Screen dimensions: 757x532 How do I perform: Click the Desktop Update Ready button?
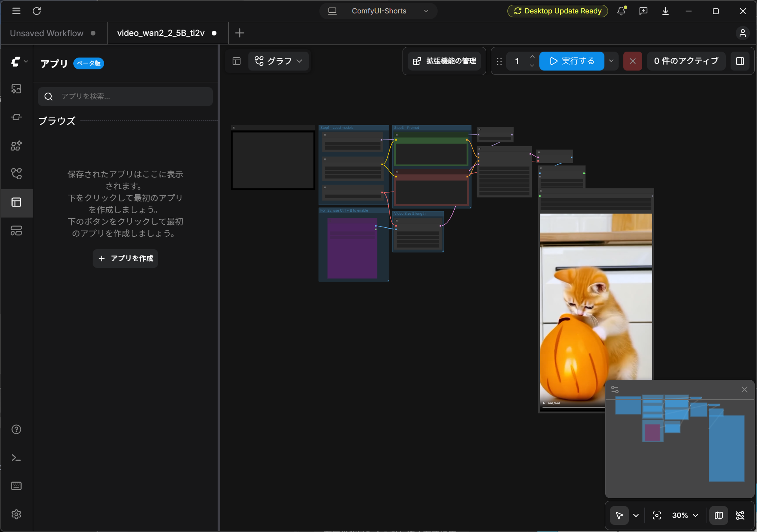pyautogui.click(x=557, y=11)
